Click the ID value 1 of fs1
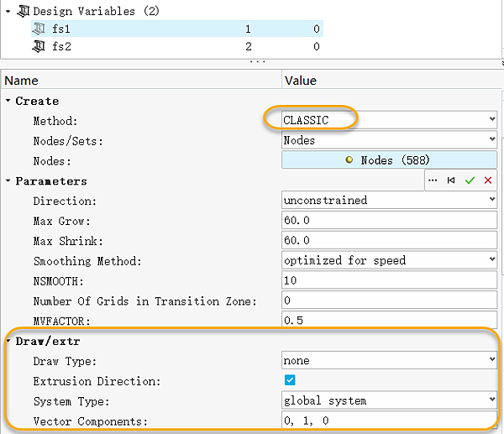 point(248,29)
